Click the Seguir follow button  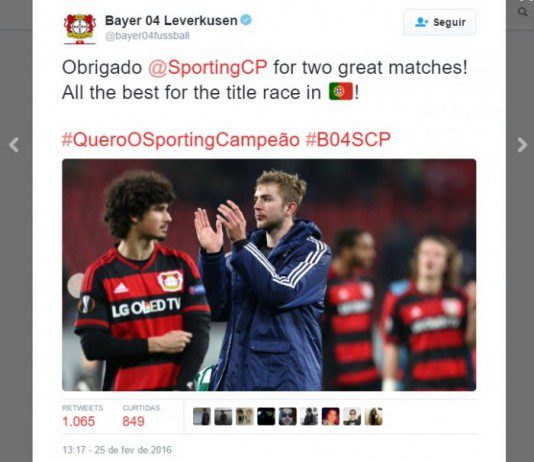(x=440, y=22)
